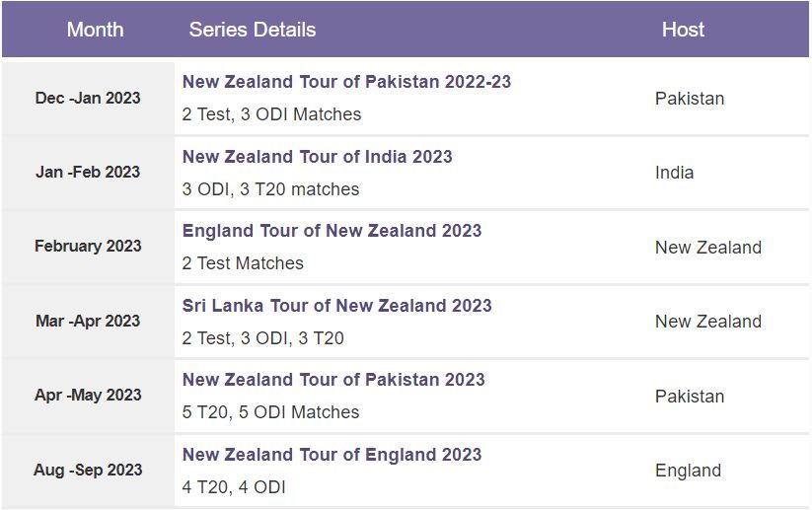Select the Aug -Sep 2023 month cell
The width and height of the screenshot is (812, 510).
(88, 471)
